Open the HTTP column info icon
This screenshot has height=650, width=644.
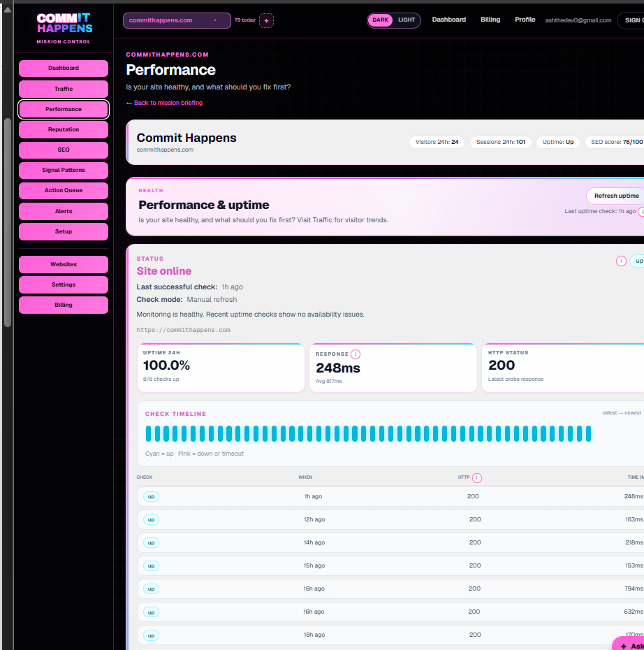coord(476,477)
